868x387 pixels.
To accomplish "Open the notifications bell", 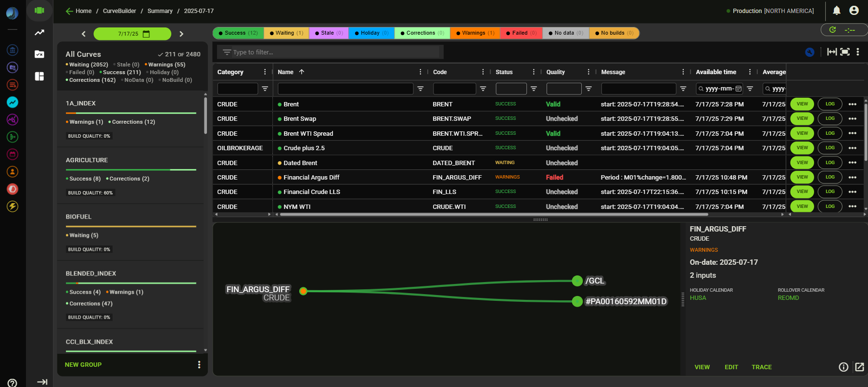I will click(x=837, y=11).
